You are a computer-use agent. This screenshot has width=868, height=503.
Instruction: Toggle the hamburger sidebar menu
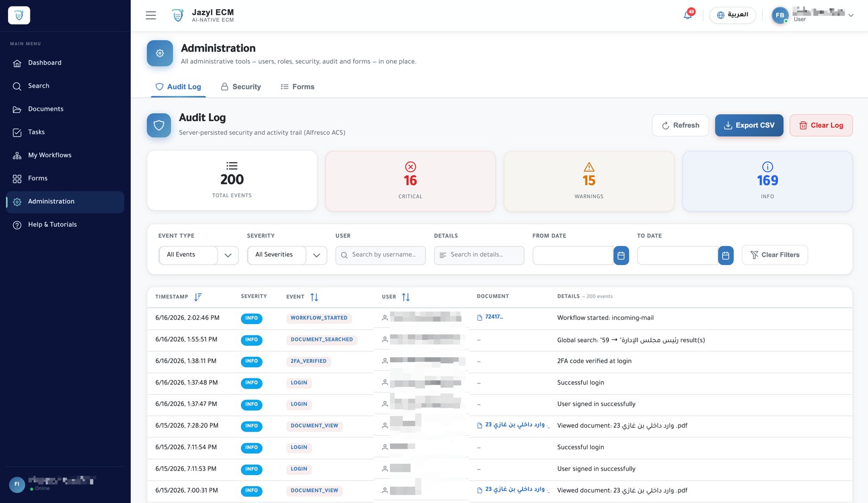pos(151,15)
